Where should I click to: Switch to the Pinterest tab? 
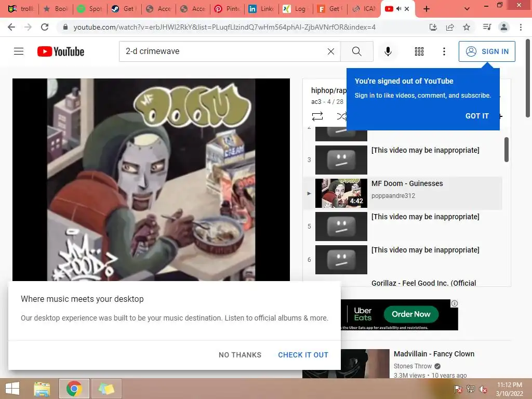tap(227, 9)
